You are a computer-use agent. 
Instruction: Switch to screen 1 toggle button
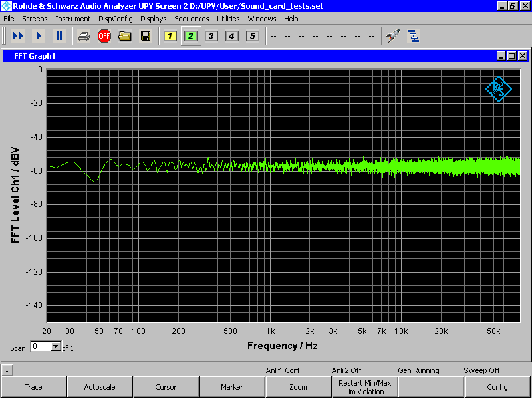(170, 36)
